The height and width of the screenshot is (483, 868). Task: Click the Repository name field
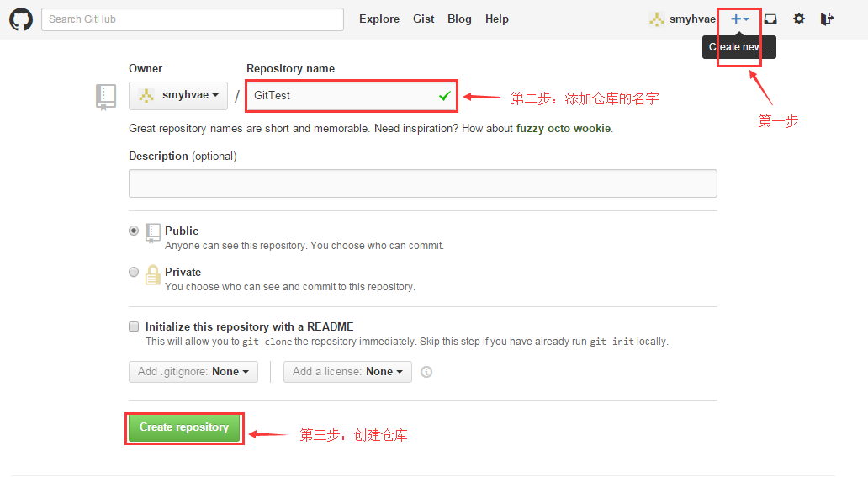point(351,95)
